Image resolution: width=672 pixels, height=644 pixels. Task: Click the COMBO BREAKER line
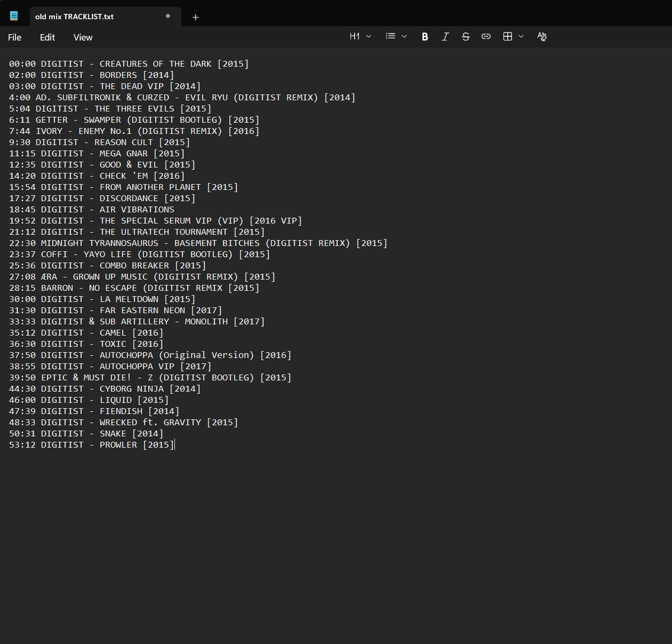tap(108, 265)
